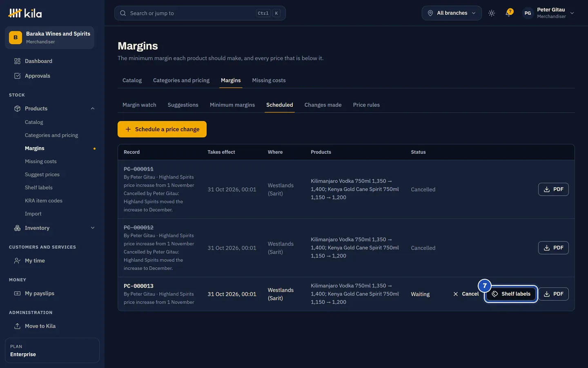Open Missing costs in the sidebar
Image resolution: width=588 pixels, height=368 pixels.
41,162
